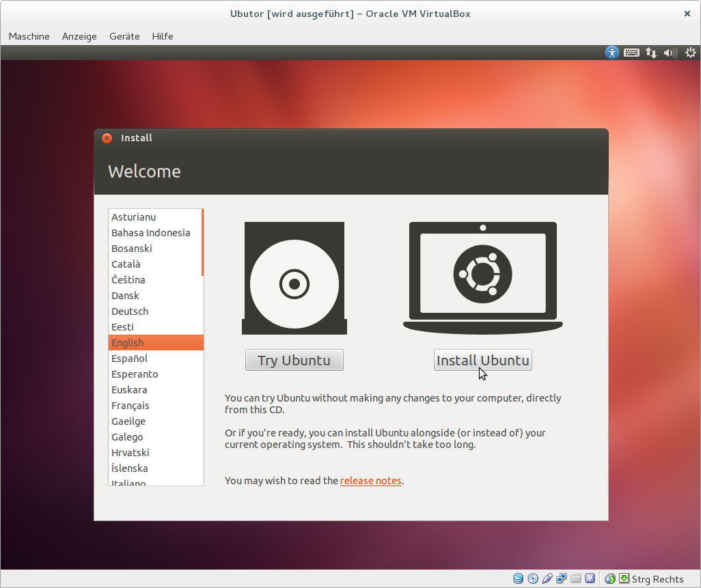Open the Geräte menu

(124, 36)
